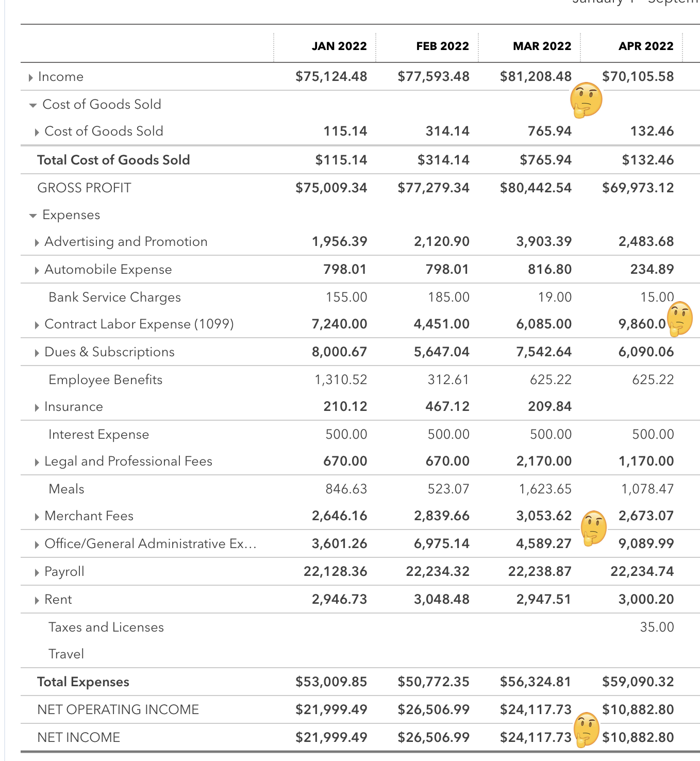Image resolution: width=700 pixels, height=761 pixels.
Task: Click April Automobile Expense 234.89
Action: click(x=652, y=269)
